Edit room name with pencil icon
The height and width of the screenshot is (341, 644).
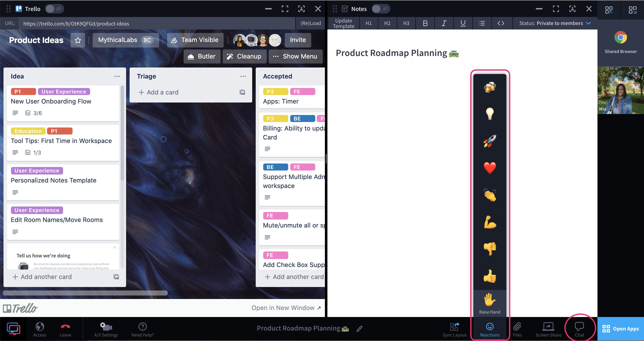pyautogui.click(x=360, y=329)
